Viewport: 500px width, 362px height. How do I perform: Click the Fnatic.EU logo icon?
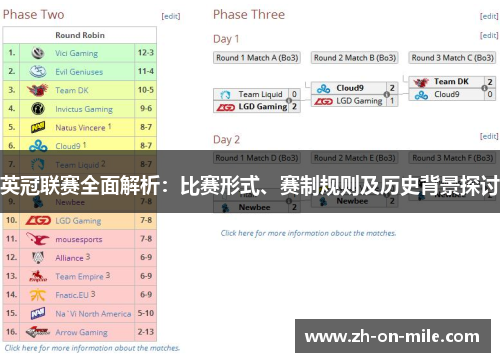pyautogui.click(x=38, y=295)
